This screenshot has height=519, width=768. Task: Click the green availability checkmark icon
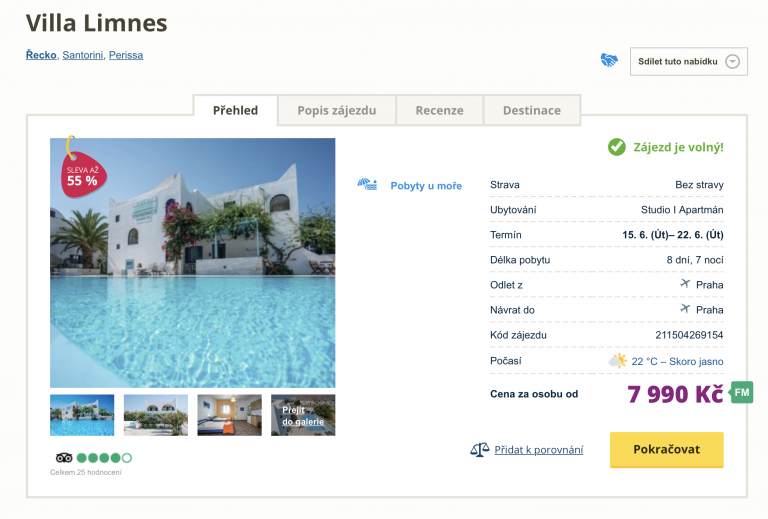click(617, 147)
